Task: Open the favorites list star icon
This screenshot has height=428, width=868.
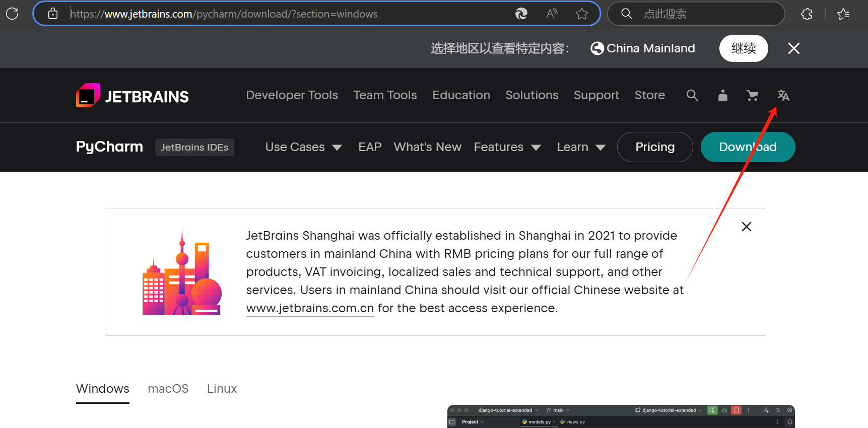Action: point(843,14)
